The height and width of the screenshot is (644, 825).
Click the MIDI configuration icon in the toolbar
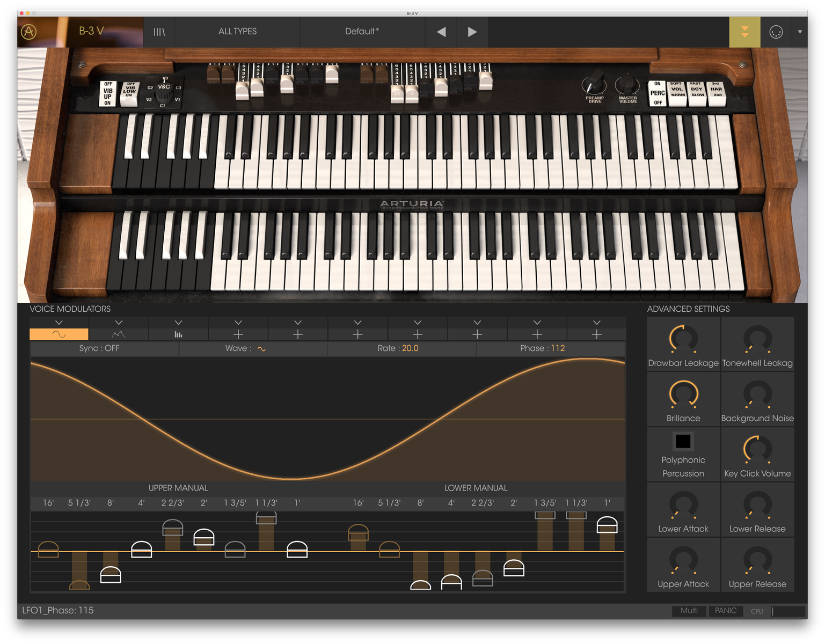tap(775, 31)
